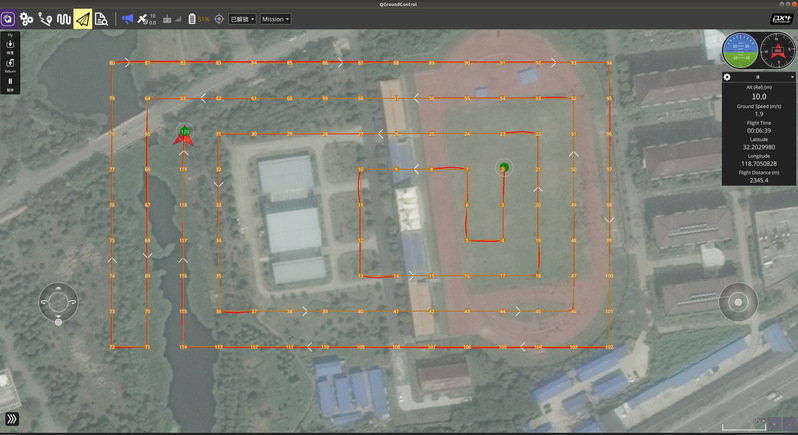798x435 pixels.
Task: Open the Analyze log search icon
Action: click(x=101, y=18)
